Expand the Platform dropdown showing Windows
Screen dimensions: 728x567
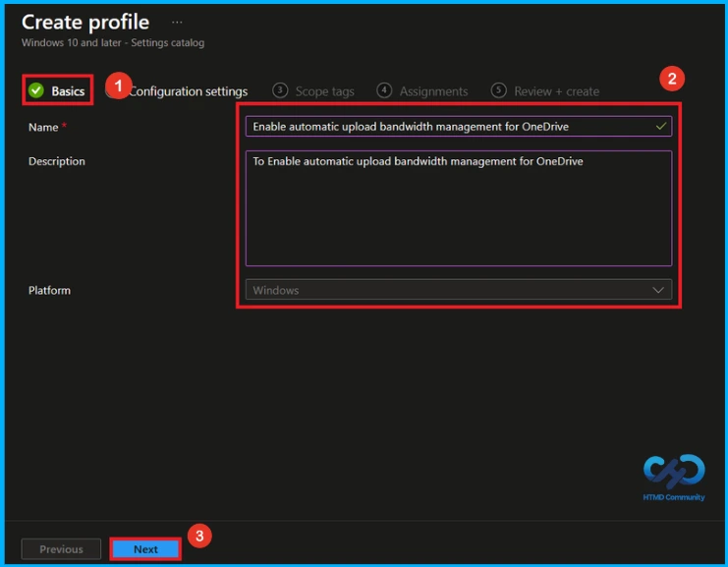458,290
